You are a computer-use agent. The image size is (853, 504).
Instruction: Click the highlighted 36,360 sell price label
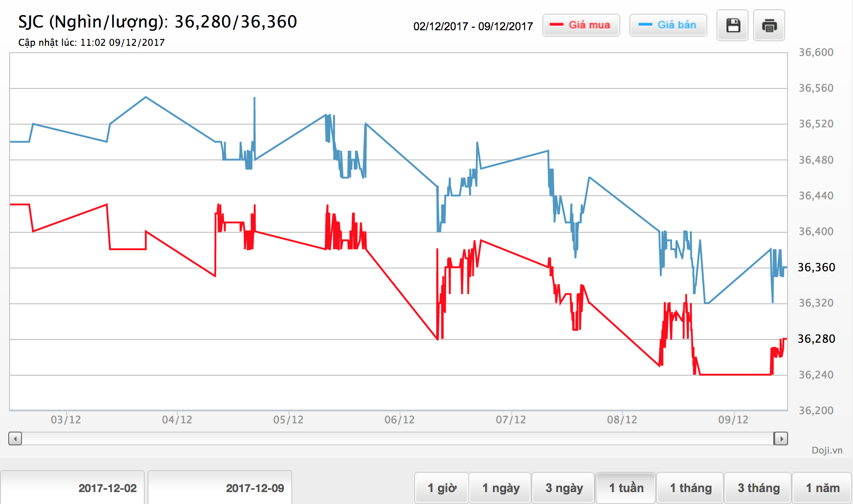816,268
